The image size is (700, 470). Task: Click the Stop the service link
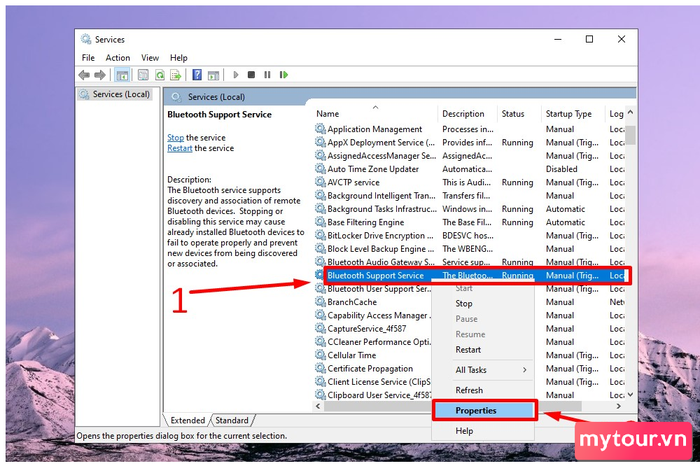coord(175,137)
